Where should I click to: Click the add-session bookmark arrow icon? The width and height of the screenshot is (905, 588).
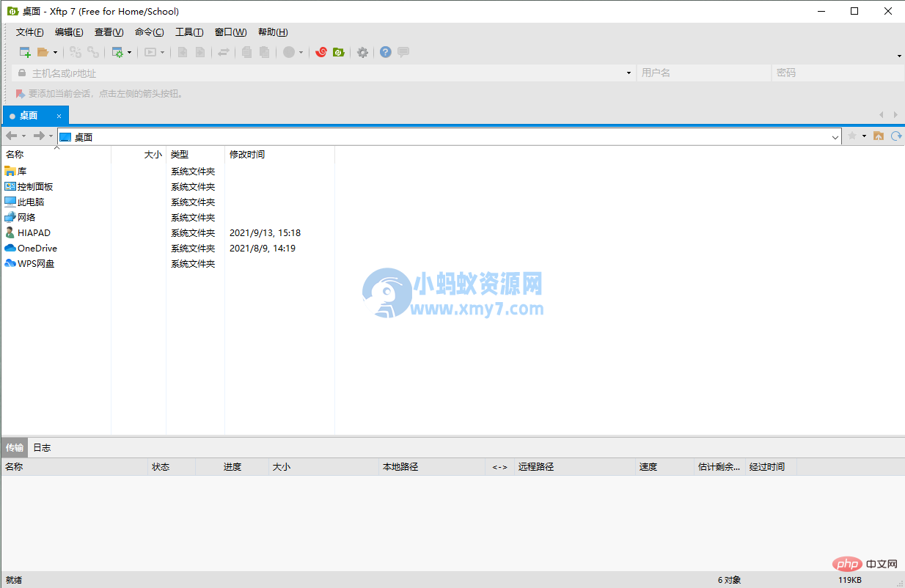[21, 94]
